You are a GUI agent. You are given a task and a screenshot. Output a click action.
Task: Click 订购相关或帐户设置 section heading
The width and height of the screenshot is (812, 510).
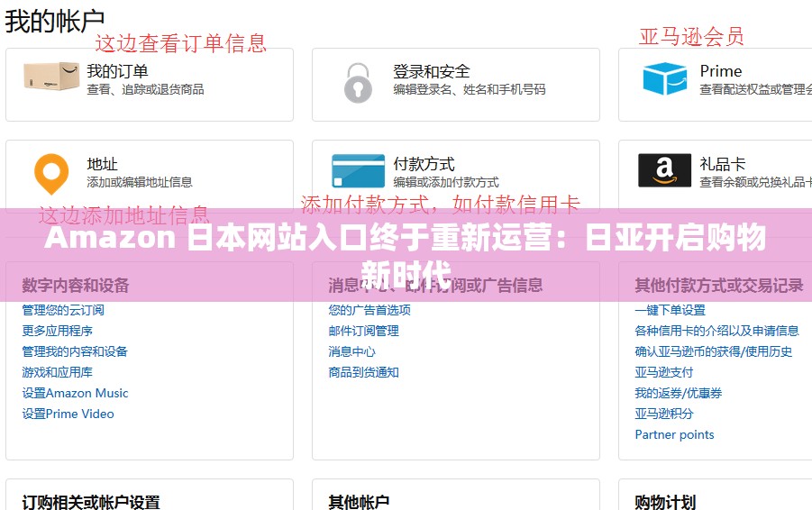91,502
